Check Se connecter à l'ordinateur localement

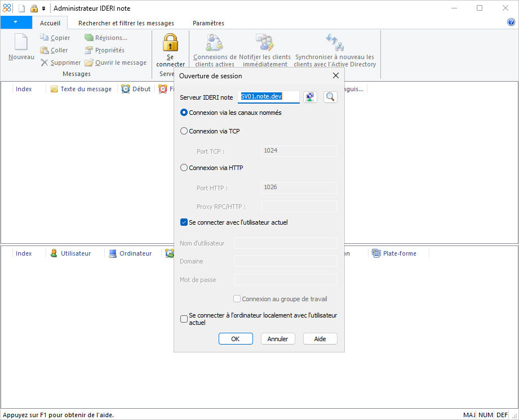click(x=184, y=319)
